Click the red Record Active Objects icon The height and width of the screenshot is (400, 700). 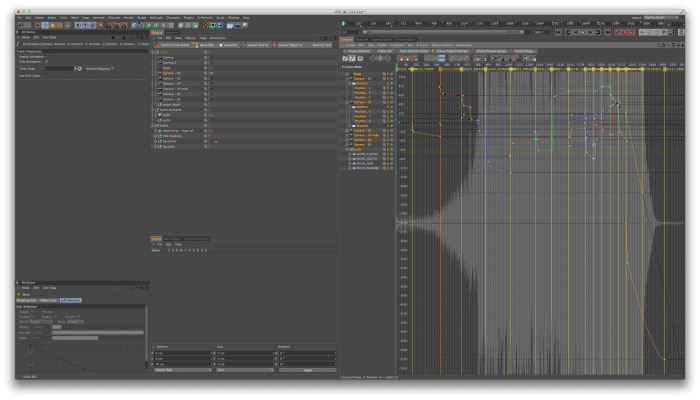point(617,32)
